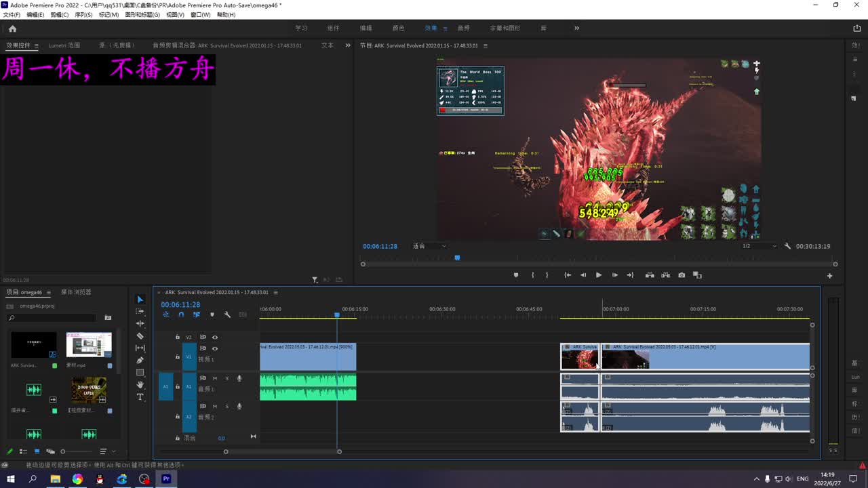Toggle project writable pencil icon
Screen dimensions: 868x488
(10, 451)
